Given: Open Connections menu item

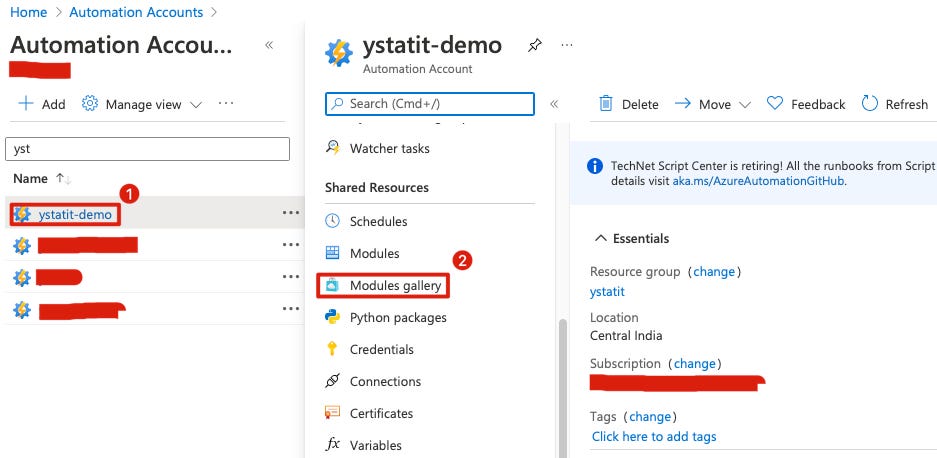Looking at the screenshot, I should tap(385, 381).
